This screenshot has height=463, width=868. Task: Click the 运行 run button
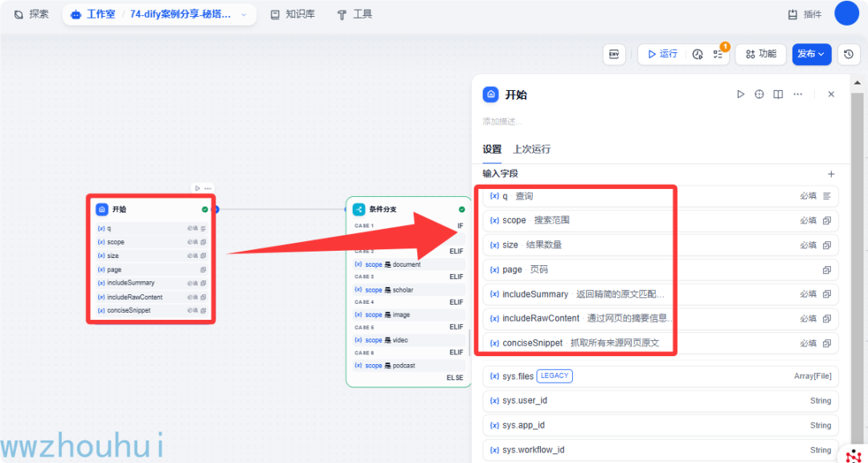[x=662, y=55]
